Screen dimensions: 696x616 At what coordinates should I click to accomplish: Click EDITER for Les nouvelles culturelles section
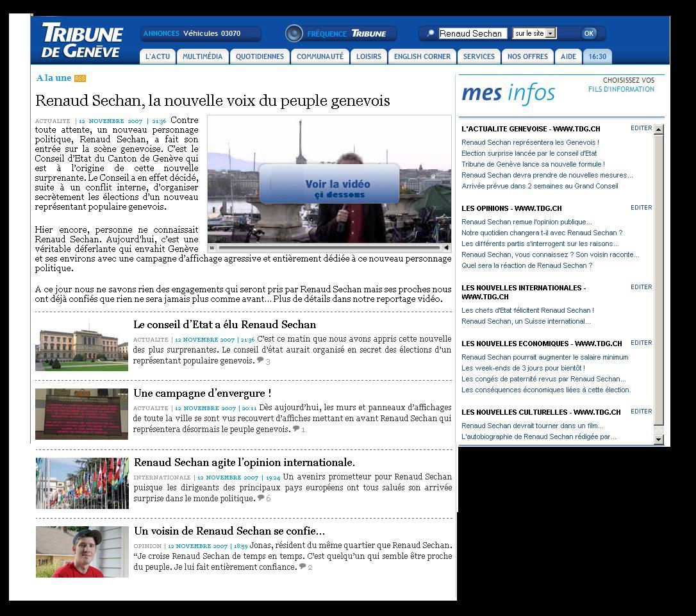(642, 412)
